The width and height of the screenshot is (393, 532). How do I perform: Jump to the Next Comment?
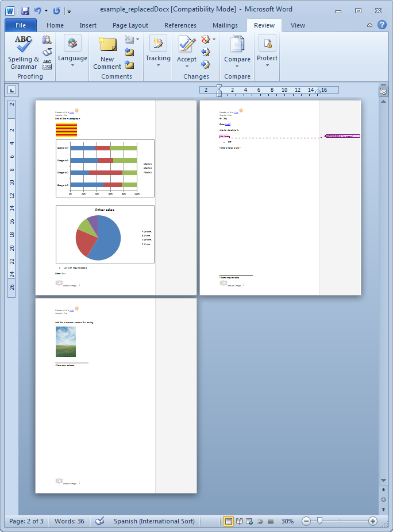pyautogui.click(x=129, y=64)
